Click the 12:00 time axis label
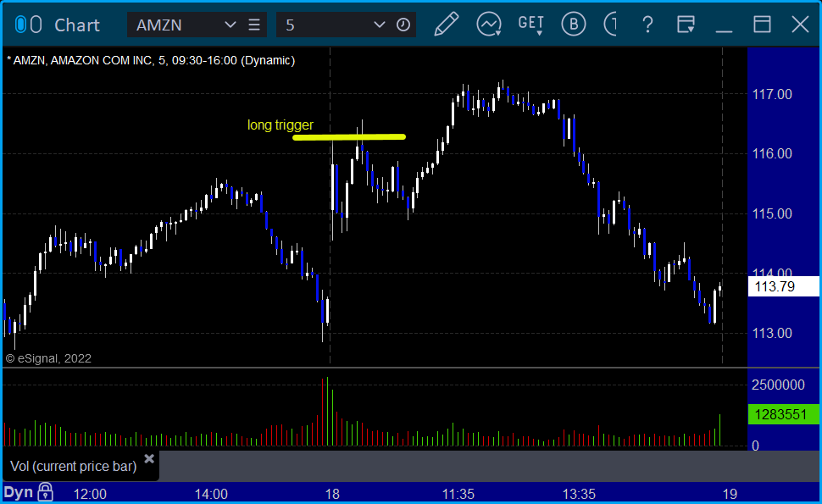 [90, 494]
